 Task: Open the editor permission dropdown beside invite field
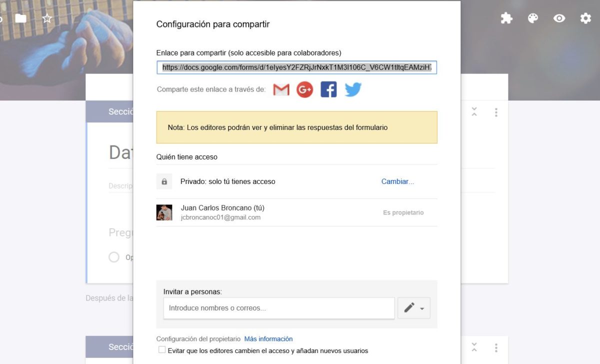414,308
